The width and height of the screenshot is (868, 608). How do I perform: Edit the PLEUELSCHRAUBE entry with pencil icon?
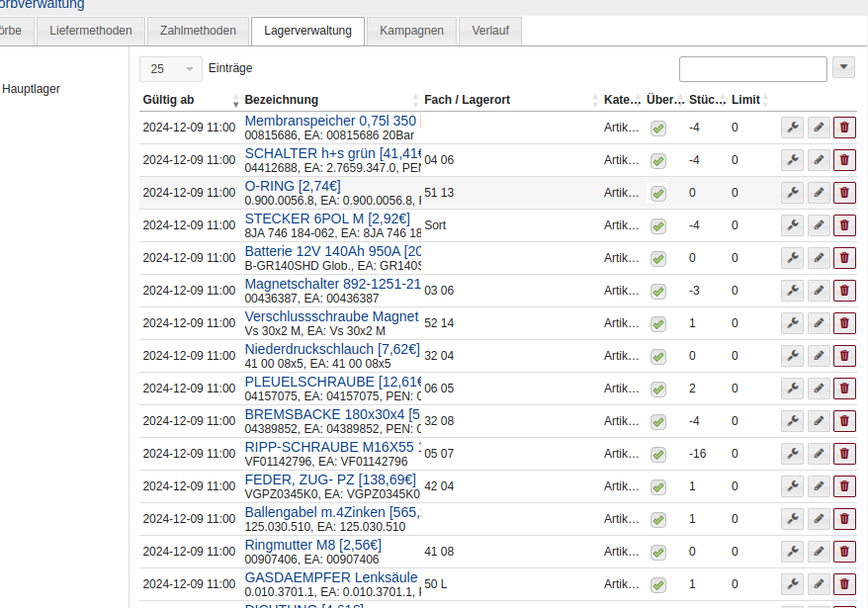point(819,389)
